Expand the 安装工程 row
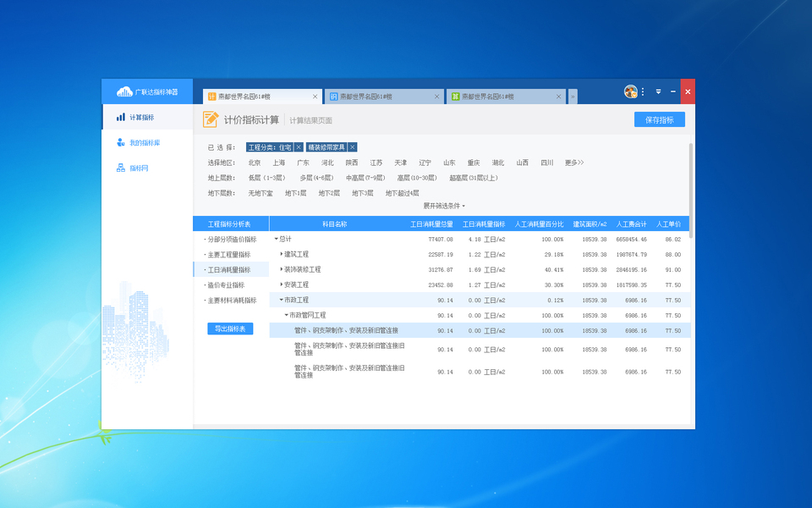 pos(281,284)
